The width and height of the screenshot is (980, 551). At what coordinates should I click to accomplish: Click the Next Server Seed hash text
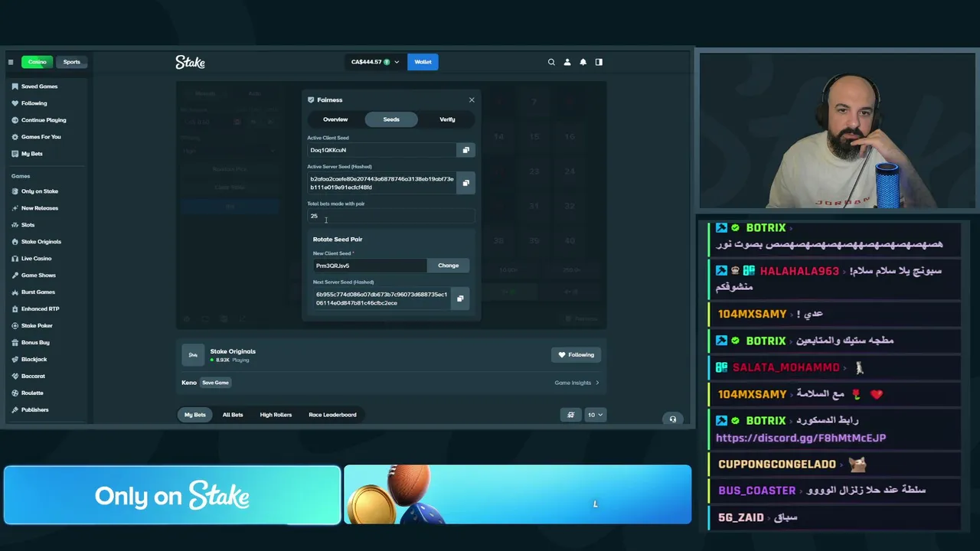click(381, 298)
